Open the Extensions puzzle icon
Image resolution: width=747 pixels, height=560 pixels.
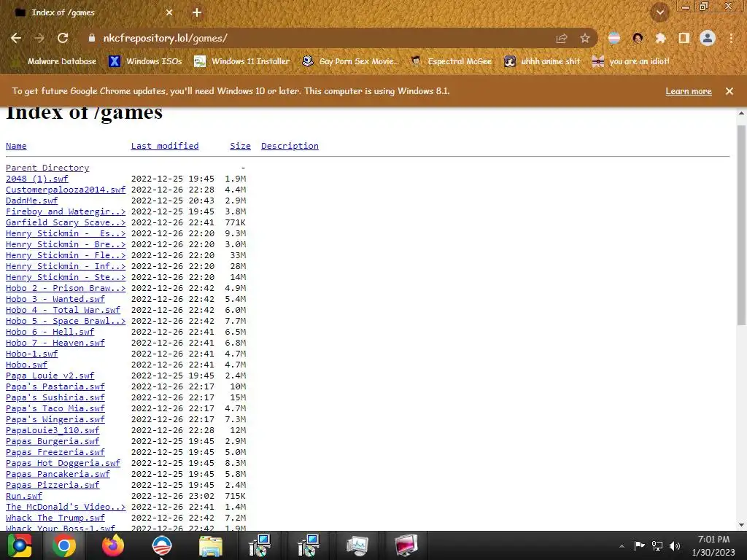pyautogui.click(x=660, y=38)
